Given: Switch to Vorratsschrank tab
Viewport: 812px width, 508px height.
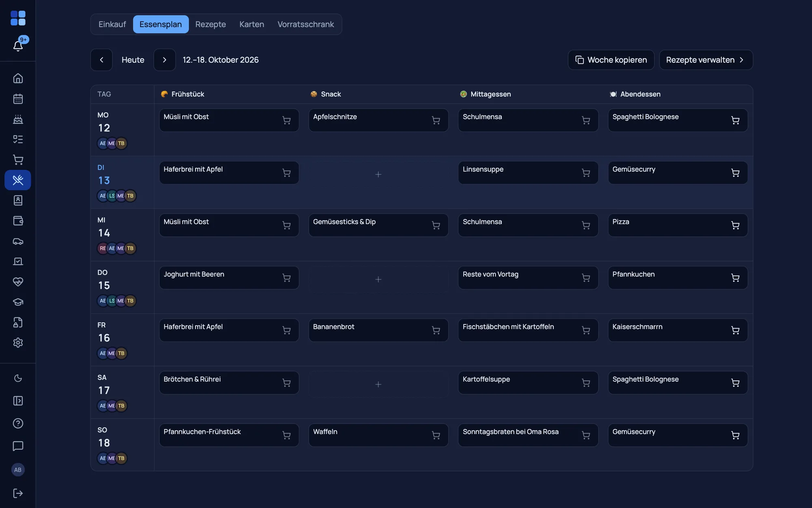Looking at the screenshot, I should tap(306, 24).
